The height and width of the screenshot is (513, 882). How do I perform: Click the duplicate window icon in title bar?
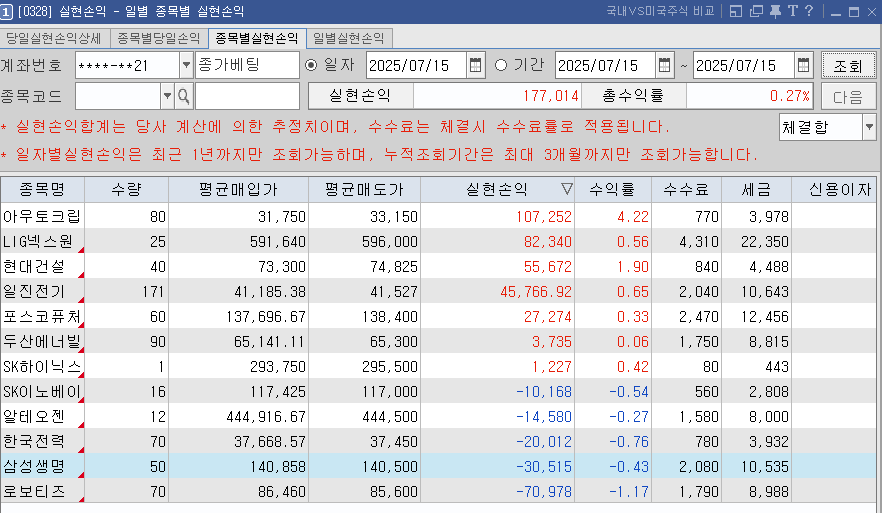coord(755,11)
